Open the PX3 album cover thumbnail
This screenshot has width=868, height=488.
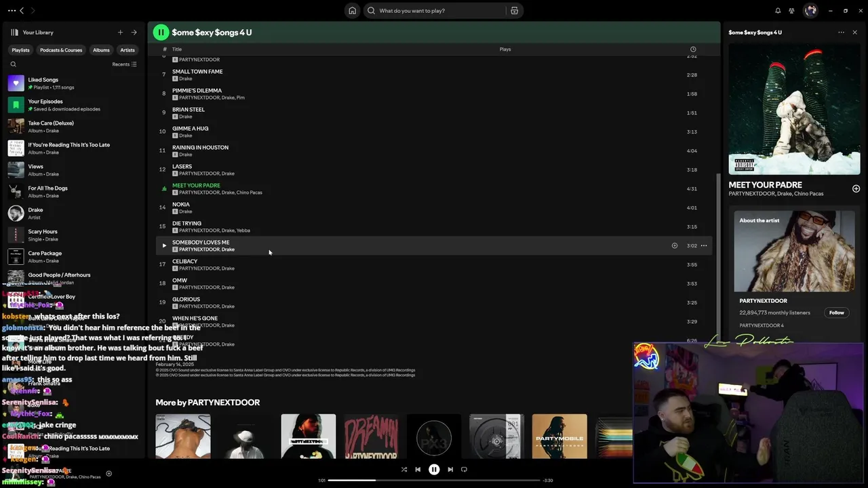[434, 436]
